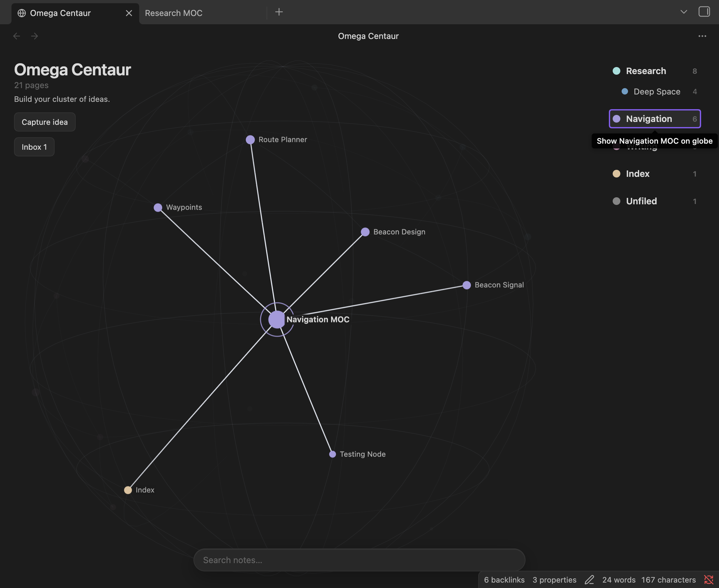Image resolution: width=719 pixels, height=588 pixels.
Task: Click the gray Unfiled color dot
Action: pos(617,201)
